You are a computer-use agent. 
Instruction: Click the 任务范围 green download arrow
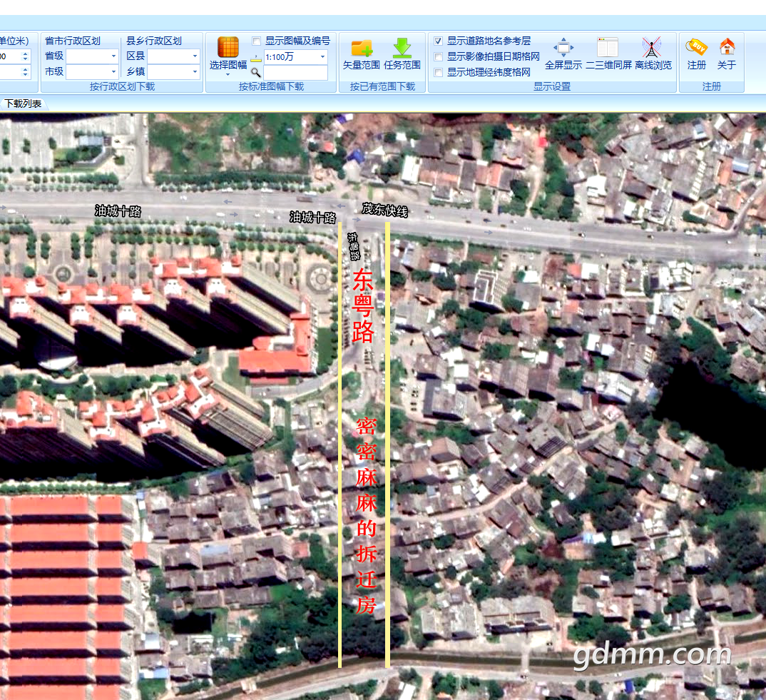pyautogui.click(x=402, y=49)
